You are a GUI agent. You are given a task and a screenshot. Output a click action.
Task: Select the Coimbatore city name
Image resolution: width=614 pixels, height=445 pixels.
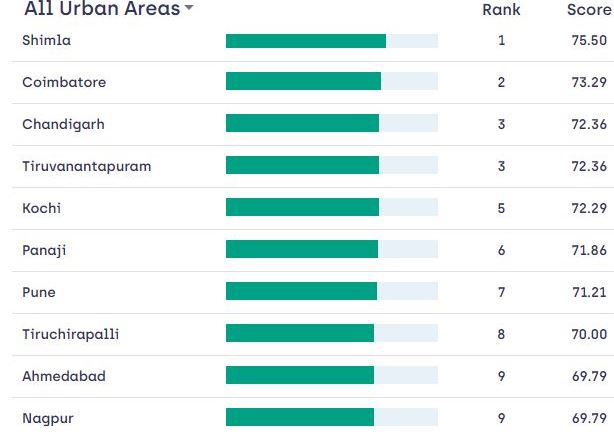64,82
